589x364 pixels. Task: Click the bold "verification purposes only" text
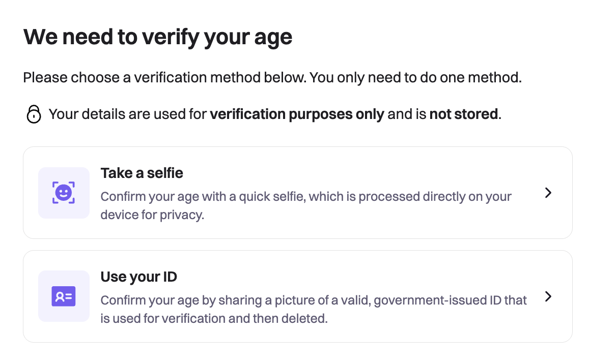(x=297, y=114)
